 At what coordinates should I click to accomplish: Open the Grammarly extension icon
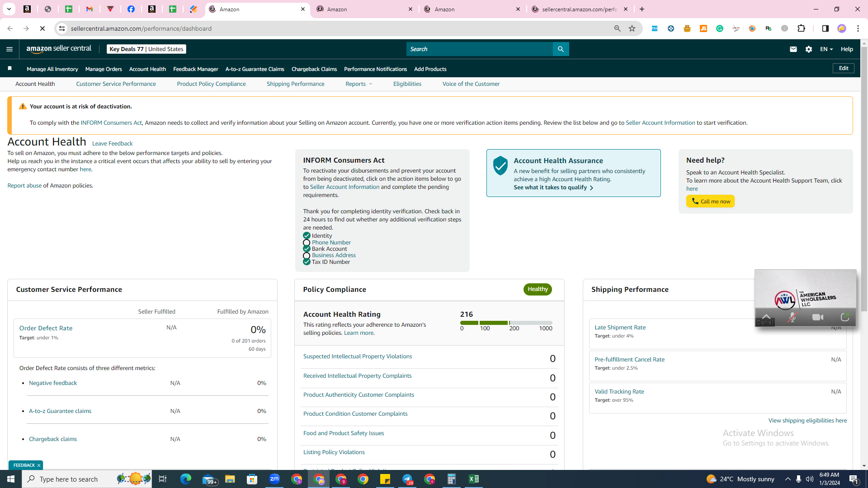[x=720, y=28]
